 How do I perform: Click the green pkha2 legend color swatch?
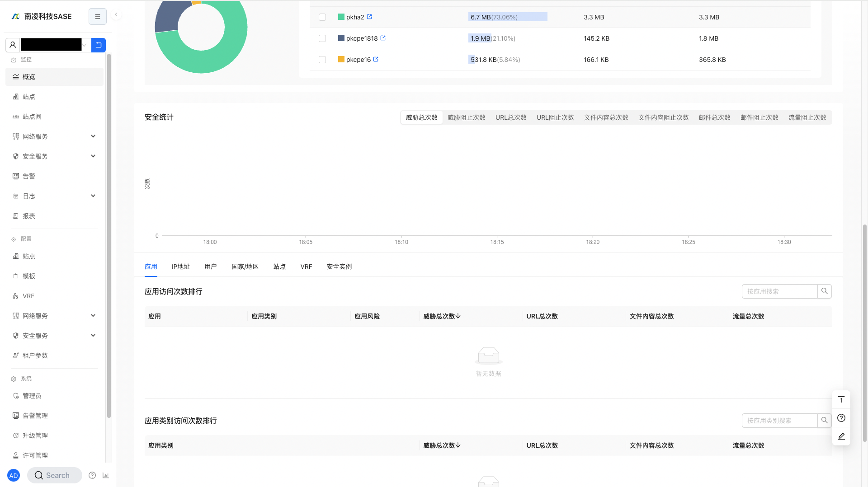click(341, 17)
